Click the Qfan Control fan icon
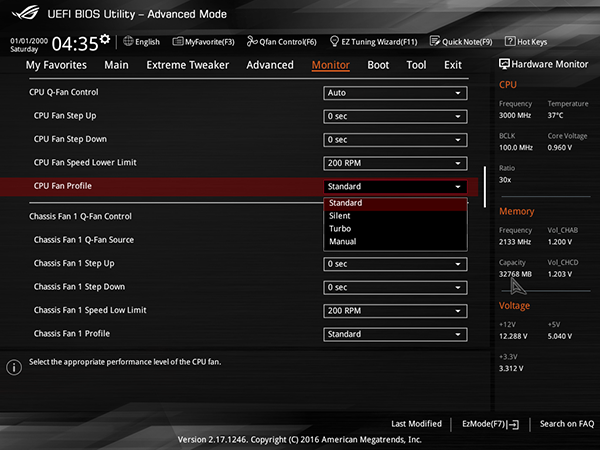The image size is (600, 450). click(252, 41)
